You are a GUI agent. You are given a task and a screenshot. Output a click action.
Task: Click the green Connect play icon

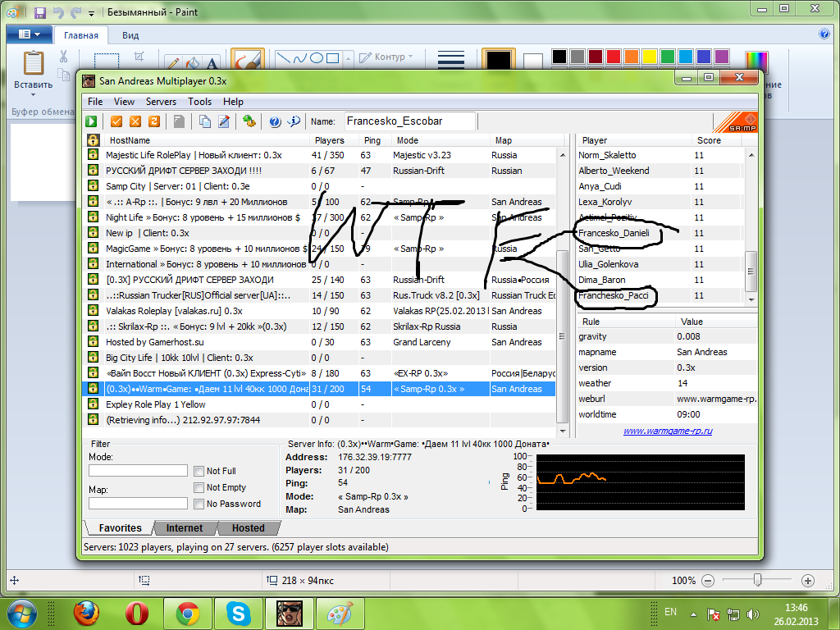tap(91, 121)
